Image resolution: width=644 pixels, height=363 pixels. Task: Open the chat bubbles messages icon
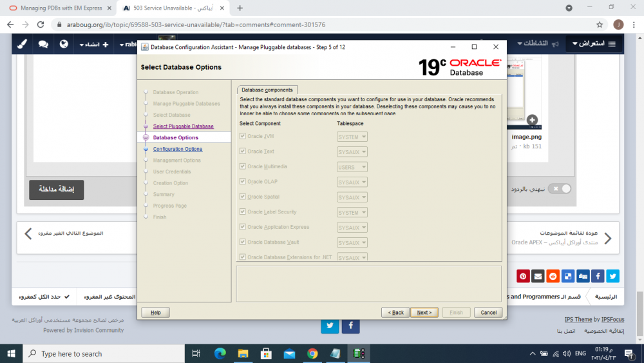pyautogui.click(x=43, y=44)
